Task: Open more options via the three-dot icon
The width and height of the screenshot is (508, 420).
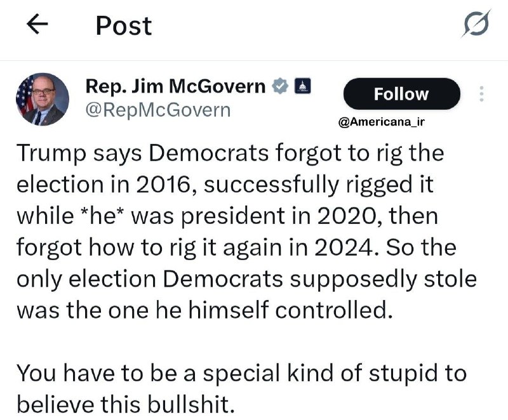Action: pos(482,94)
